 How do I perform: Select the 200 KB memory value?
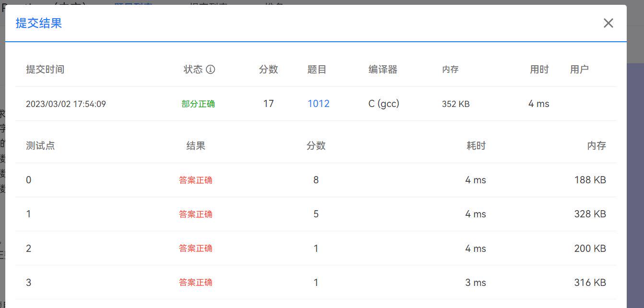(x=590, y=249)
